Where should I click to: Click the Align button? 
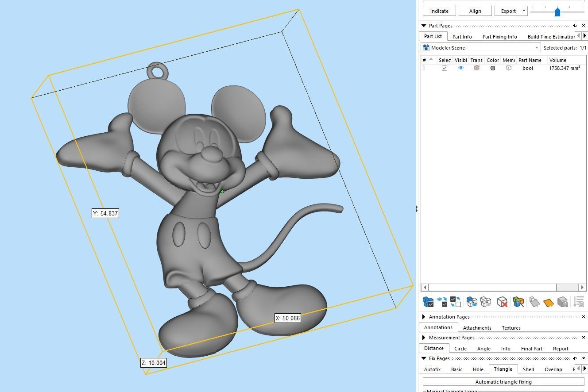coord(475,11)
